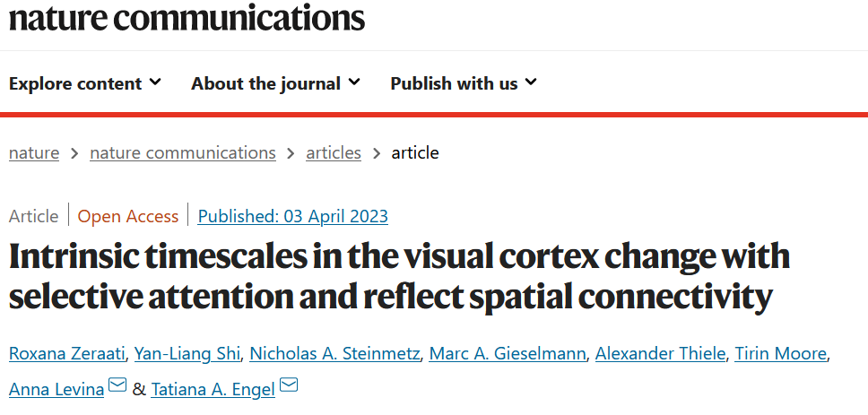Click the Anna Levina author name
868x415 pixels.
point(56,389)
